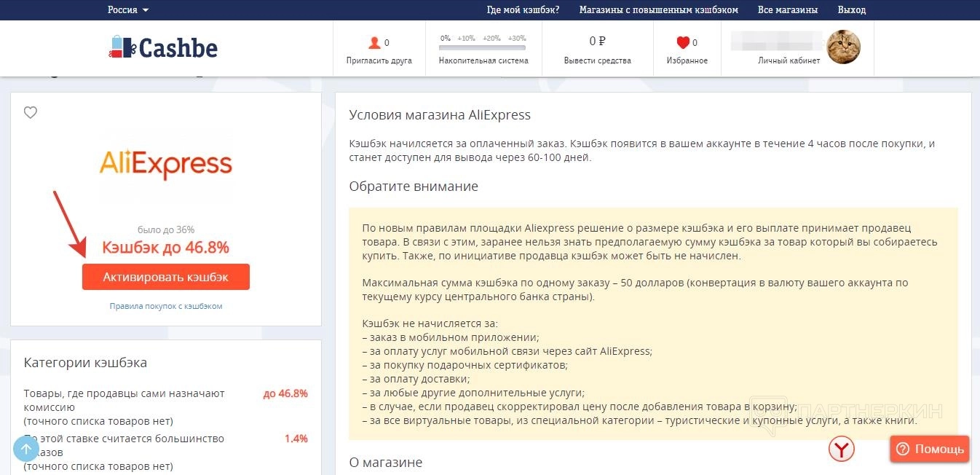Click the Yandex browser Y icon
This screenshot has height=475, width=980.
point(842,449)
